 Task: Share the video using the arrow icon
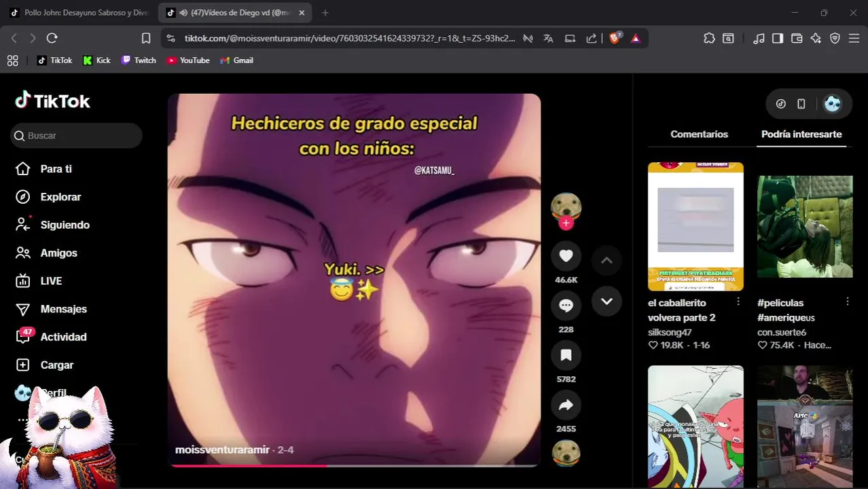[566, 405]
